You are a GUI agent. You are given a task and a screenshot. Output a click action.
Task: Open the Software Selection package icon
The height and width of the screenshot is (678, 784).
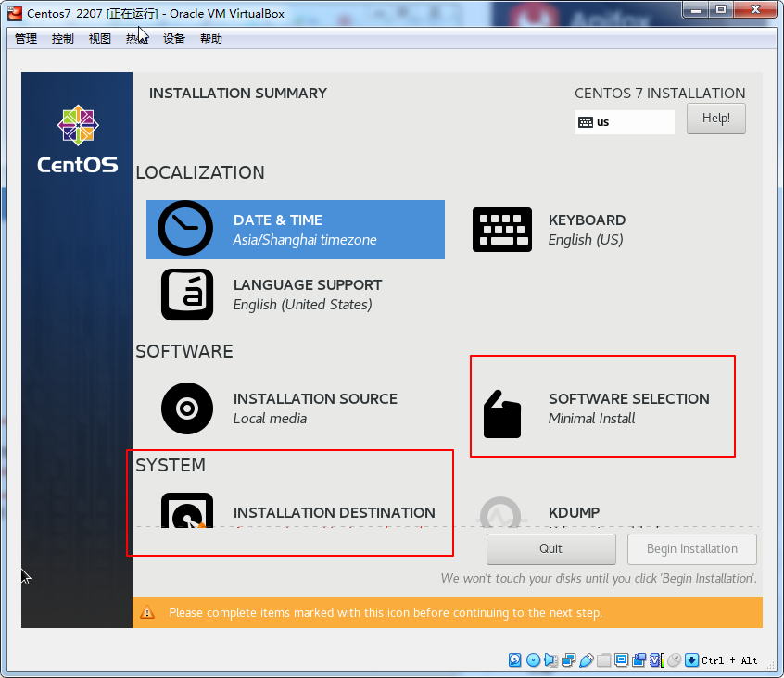502,413
